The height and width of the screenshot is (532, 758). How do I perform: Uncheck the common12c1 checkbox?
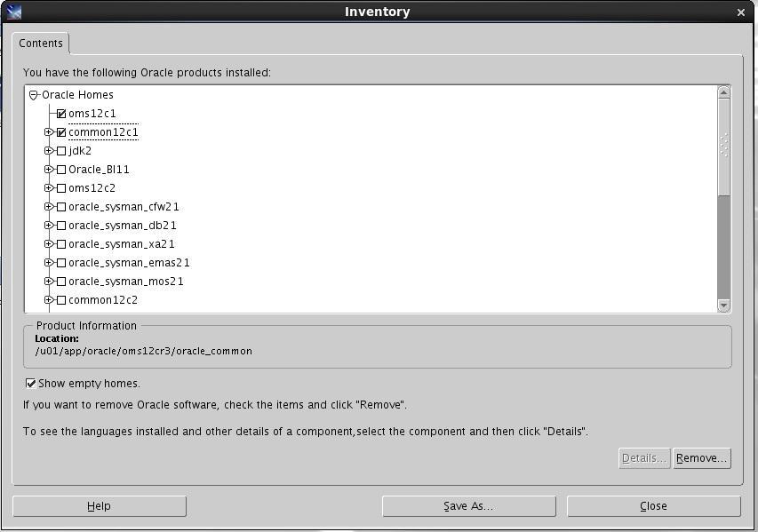(x=61, y=132)
